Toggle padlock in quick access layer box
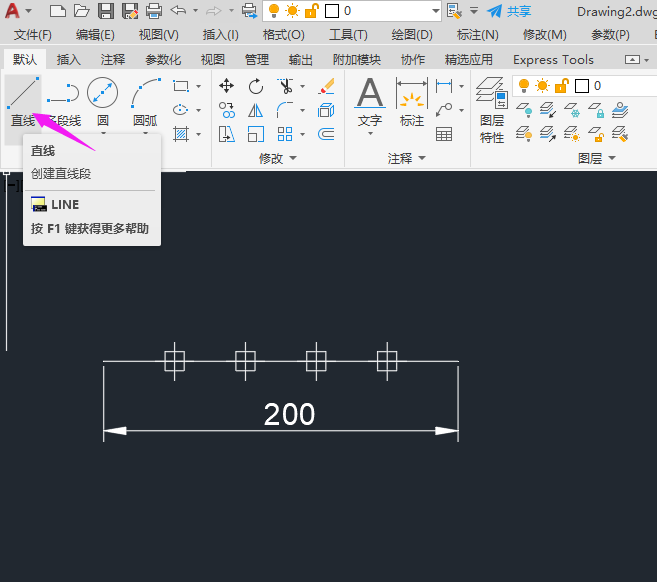The height and width of the screenshot is (582, 657). (x=311, y=11)
